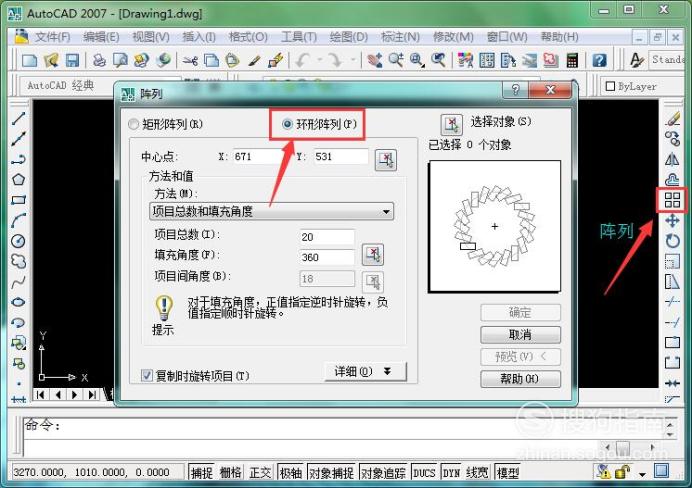
Task: Click the pick center point icon
Action: point(386,160)
